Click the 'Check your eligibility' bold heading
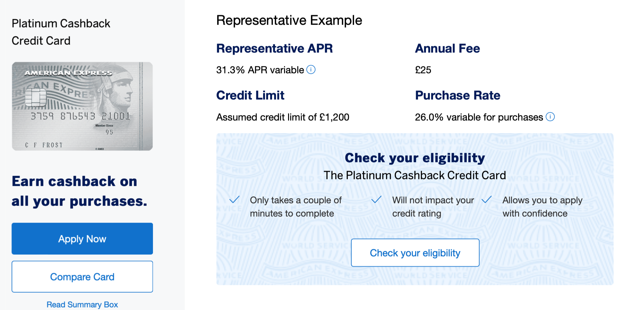The width and height of the screenshot is (644, 310). (415, 158)
